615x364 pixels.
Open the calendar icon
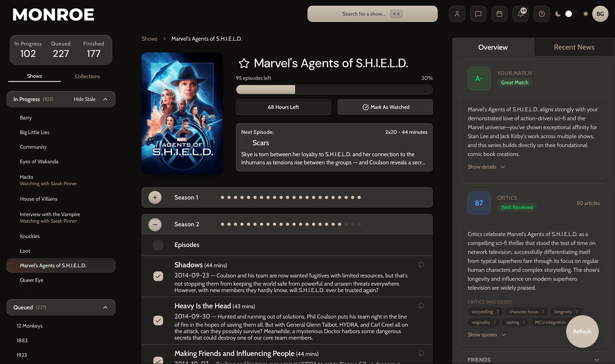499,14
